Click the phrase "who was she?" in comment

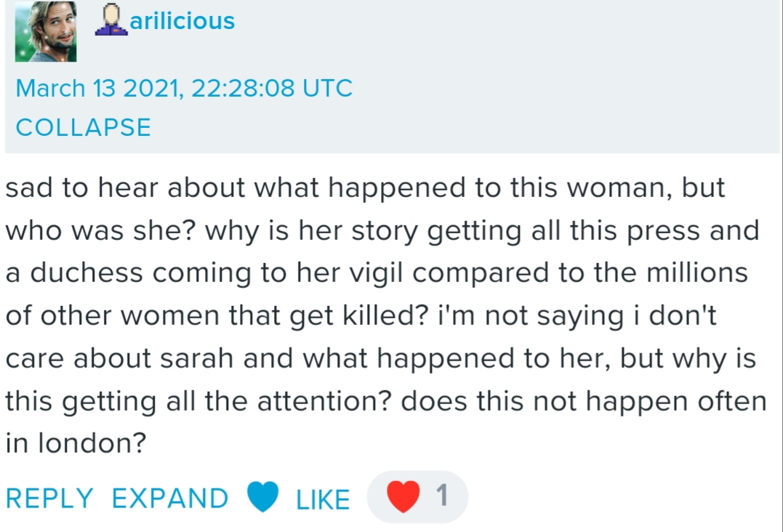pos(101,230)
